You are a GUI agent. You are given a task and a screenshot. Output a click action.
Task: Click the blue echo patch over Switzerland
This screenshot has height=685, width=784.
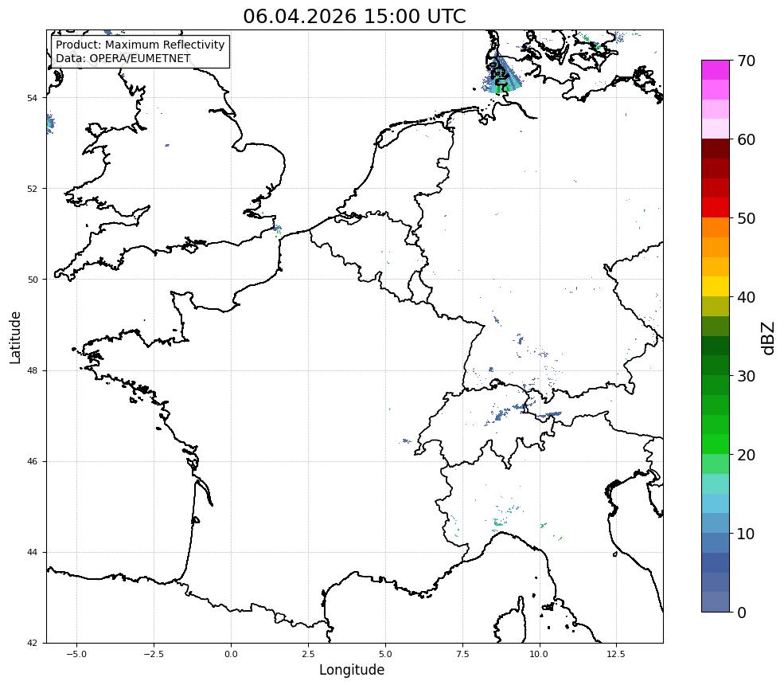pos(500,415)
